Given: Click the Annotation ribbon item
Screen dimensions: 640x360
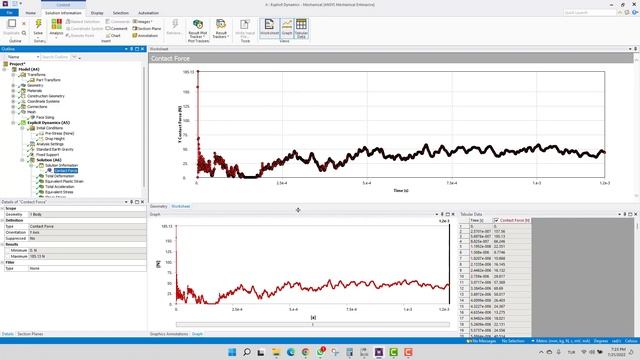Looking at the screenshot, I should (145, 36).
